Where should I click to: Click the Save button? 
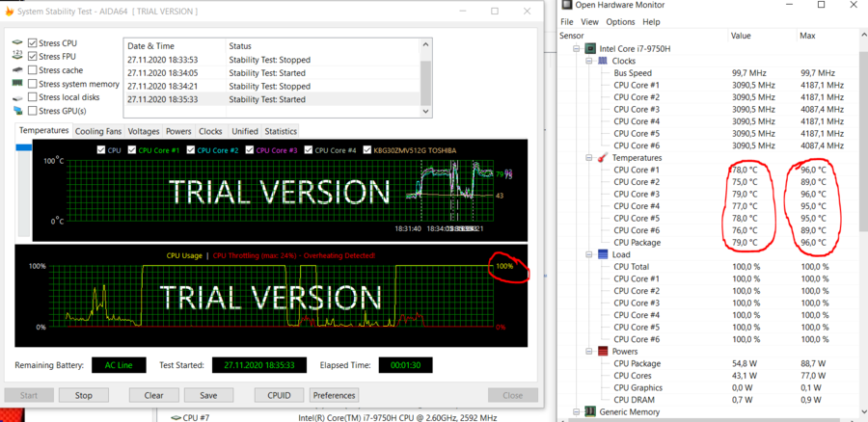click(208, 395)
